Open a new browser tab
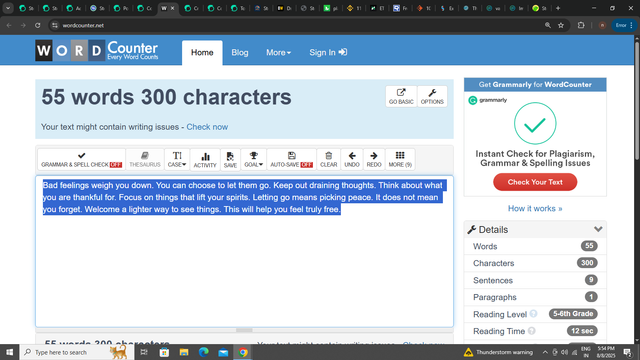The height and width of the screenshot is (360, 640). point(558,8)
